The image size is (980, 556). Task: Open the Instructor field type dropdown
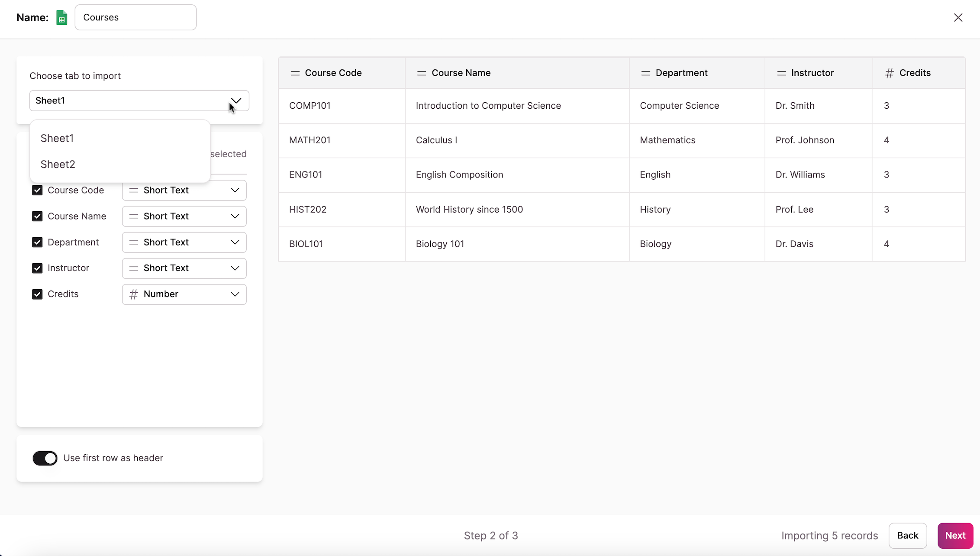coord(184,268)
